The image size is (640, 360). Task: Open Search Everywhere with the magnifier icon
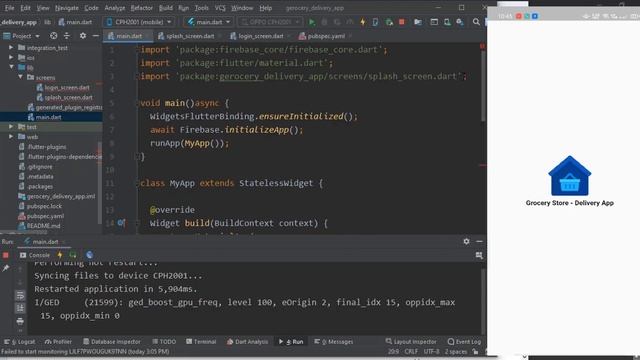click(x=476, y=22)
